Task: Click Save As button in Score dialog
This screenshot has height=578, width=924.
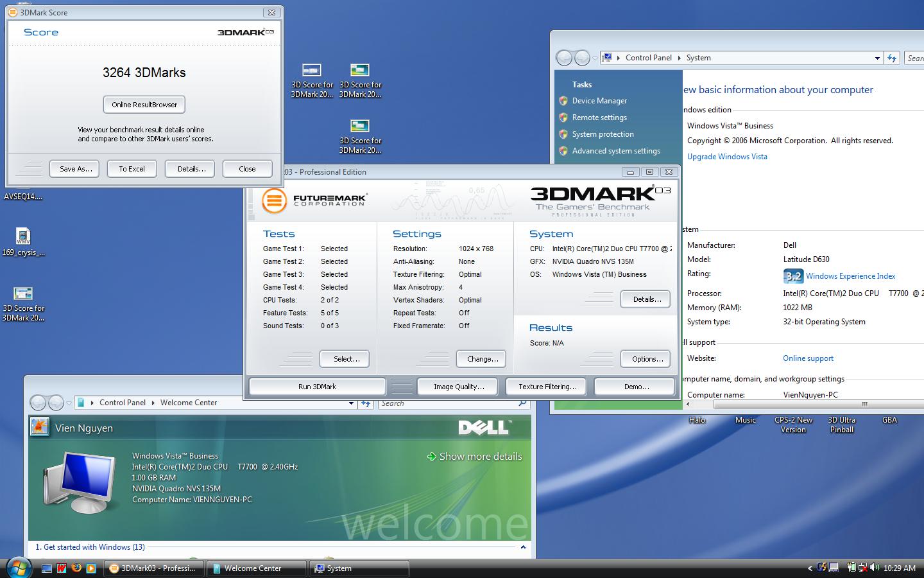Action: 76,169
